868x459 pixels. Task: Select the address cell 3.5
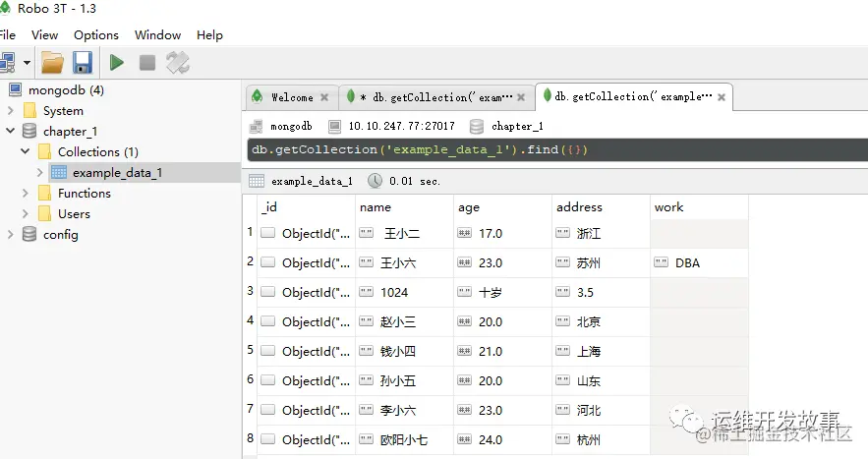601,292
